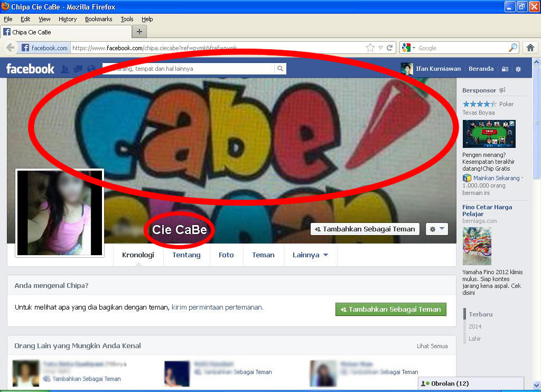Viewport: 541px width, 392px height.
Task: Click the Google search input box
Action: [462, 48]
